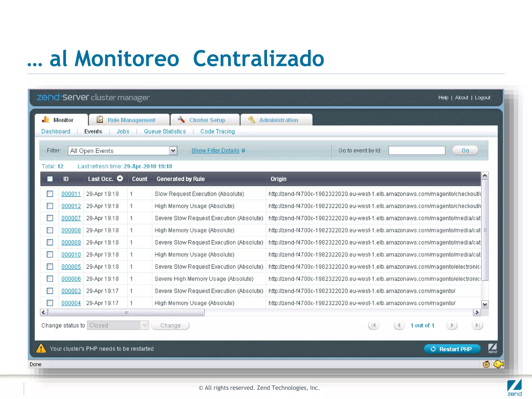Open event 000004 link

coord(71,303)
